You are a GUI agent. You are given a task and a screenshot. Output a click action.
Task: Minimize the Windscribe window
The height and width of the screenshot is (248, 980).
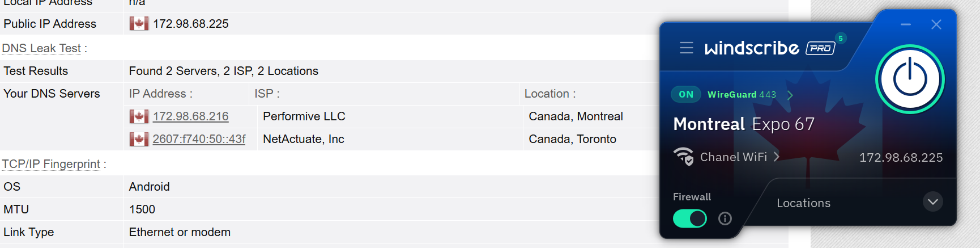point(906,24)
